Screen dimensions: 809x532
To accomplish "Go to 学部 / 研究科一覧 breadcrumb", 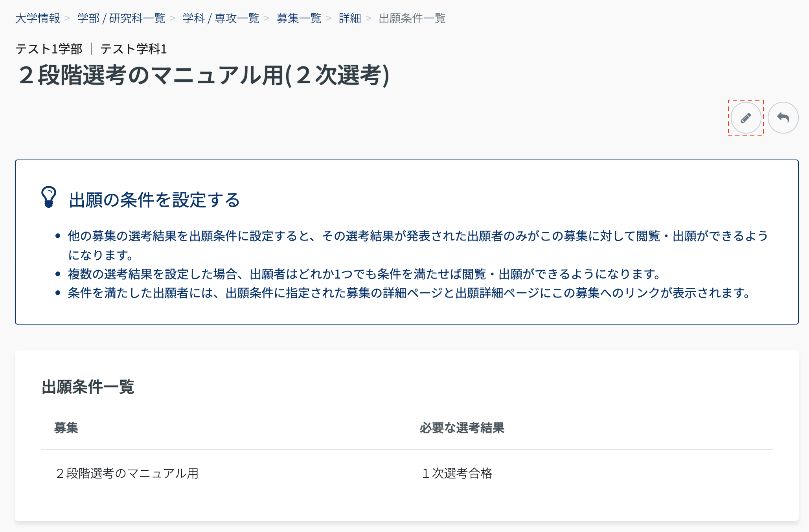I will [121, 18].
